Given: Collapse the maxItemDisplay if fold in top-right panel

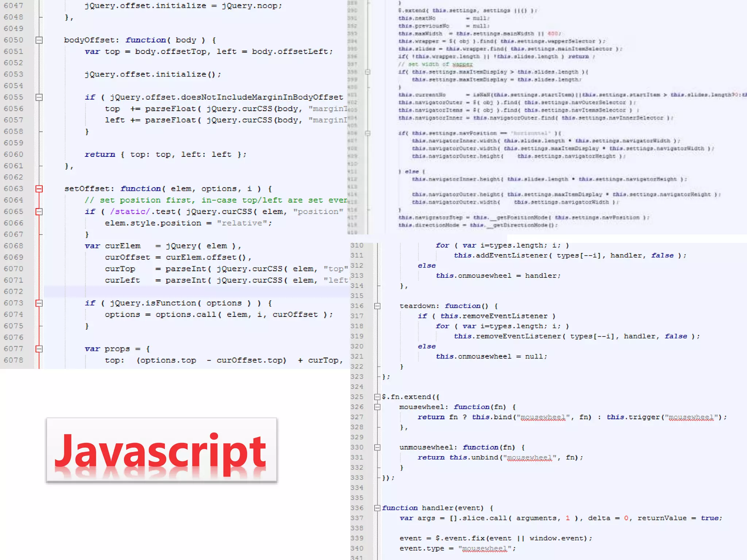Looking at the screenshot, I should 368,72.
